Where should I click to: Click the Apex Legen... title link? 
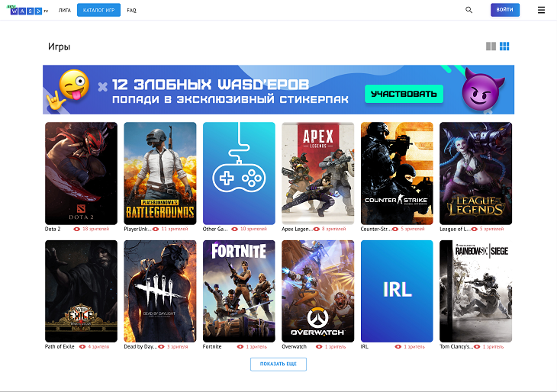point(297,229)
